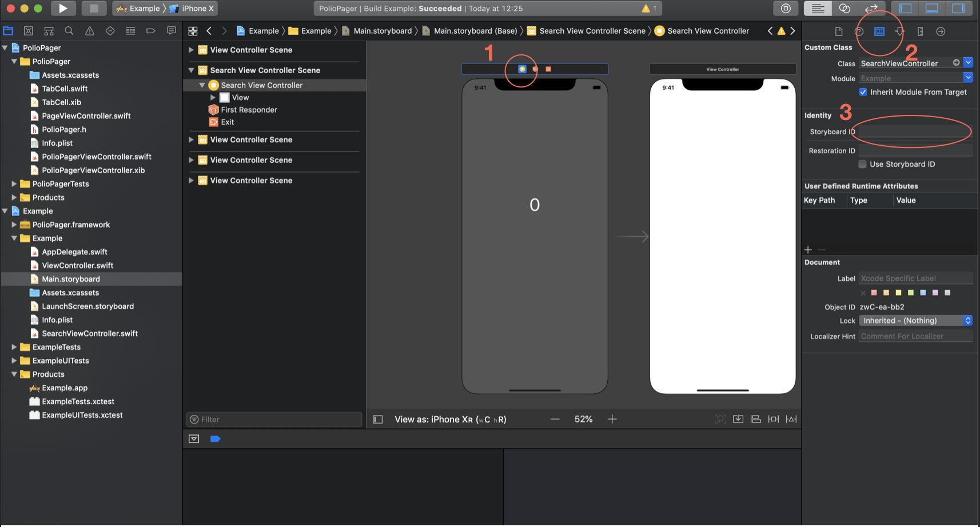Choose the red document label color
980x527 pixels.
[x=874, y=293]
